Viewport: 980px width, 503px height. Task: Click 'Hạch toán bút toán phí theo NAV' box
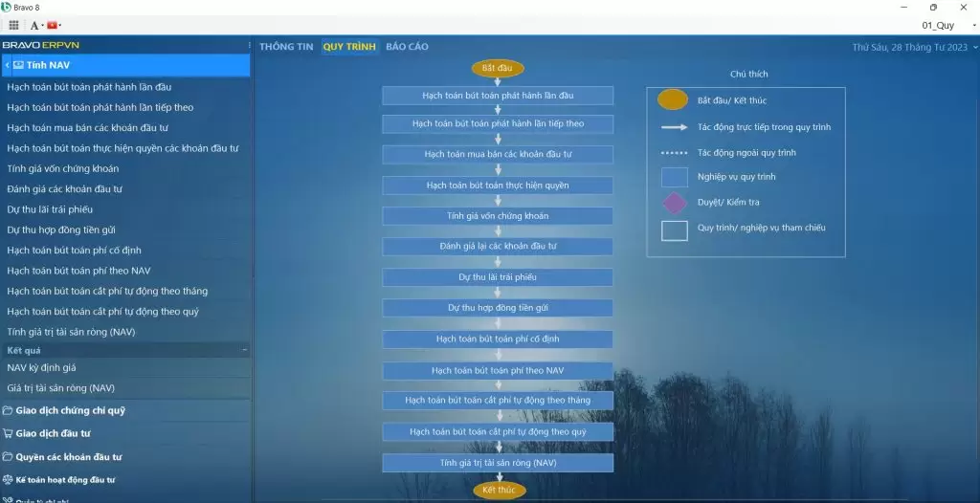498,370
